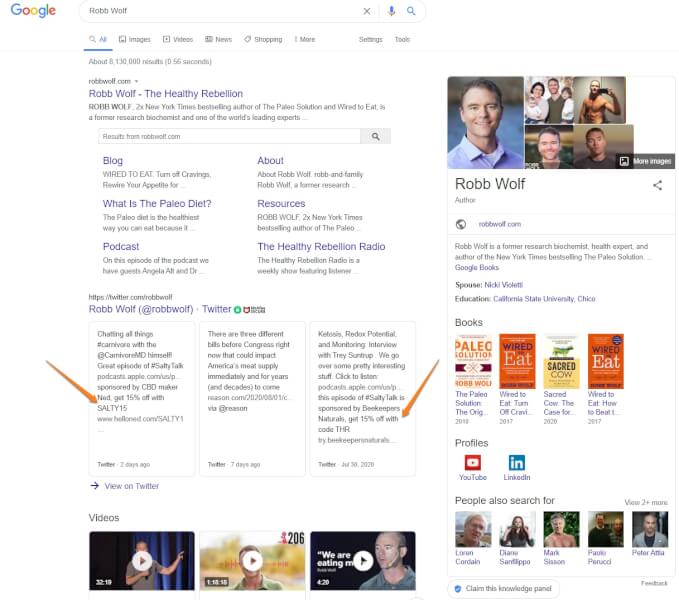The height and width of the screenshot is (600, 679).
Task: Select Mark Sisson in related people
Action: coord(561,539)
